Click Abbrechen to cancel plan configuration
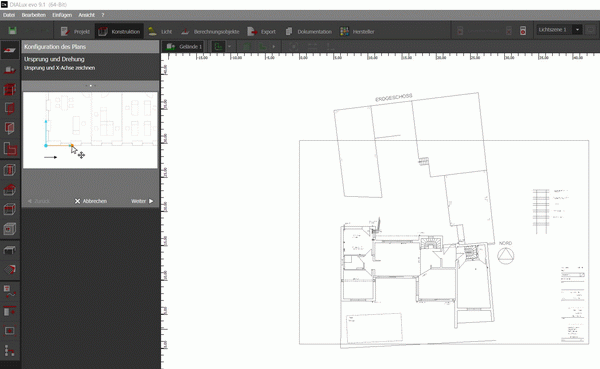This screenshot has height=369, width=600. pos(91,201)
